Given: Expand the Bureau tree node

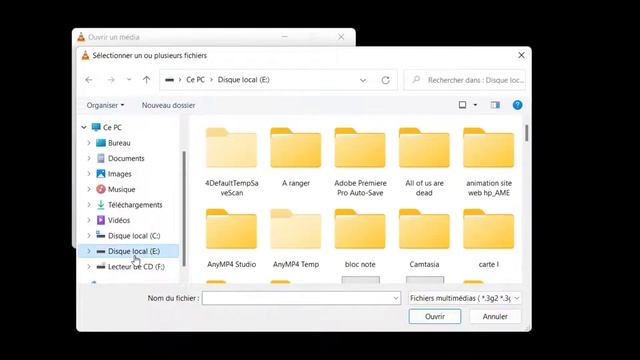Looking at the screenshot, I should (89, 143).
